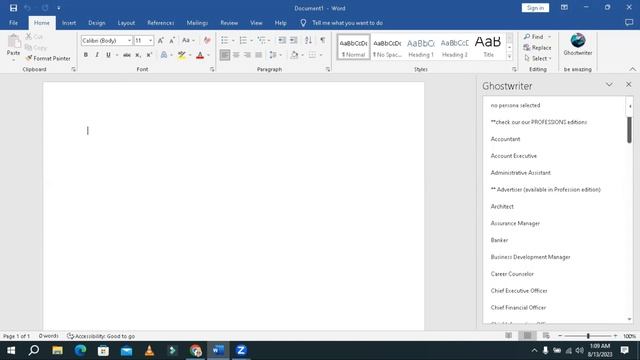Toggle Bold formatting
The width and height of the screenshot is (640, 360).
[86, 55]
